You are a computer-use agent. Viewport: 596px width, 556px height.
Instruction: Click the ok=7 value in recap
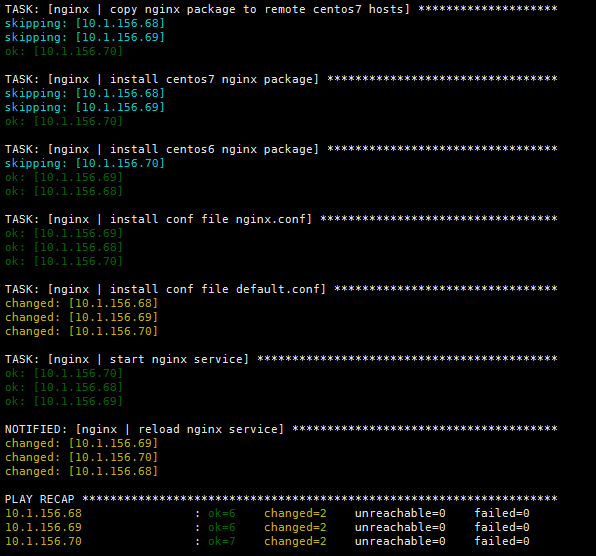click(222, 541)
